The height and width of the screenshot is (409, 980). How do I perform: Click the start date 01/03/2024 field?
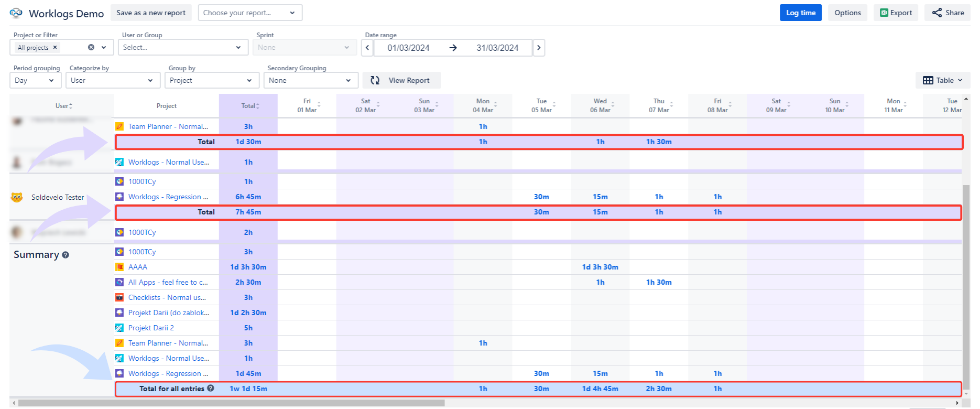tap(408, 48)
